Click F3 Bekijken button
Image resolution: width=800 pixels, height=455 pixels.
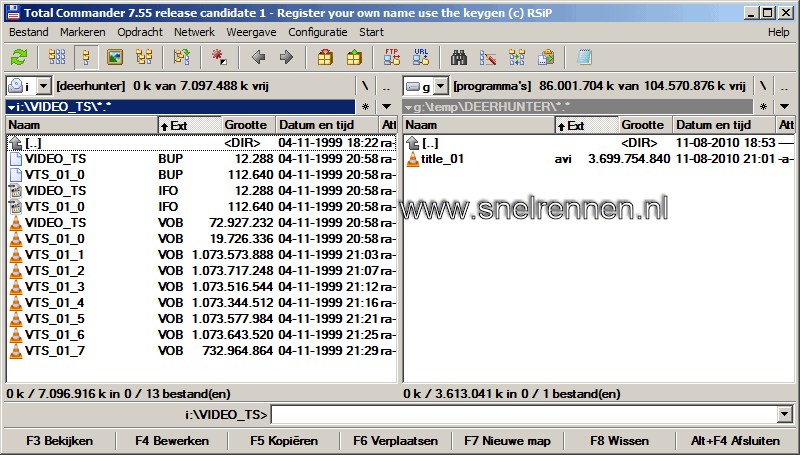60,441
